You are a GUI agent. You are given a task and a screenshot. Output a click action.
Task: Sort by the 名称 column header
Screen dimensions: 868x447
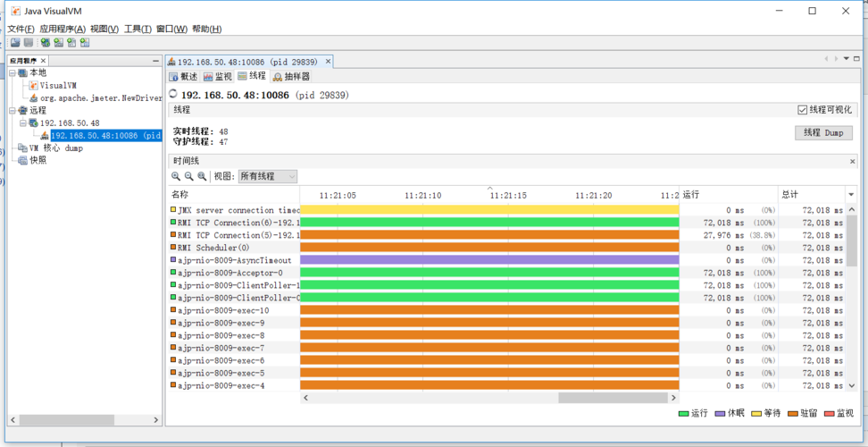(234, 195)
